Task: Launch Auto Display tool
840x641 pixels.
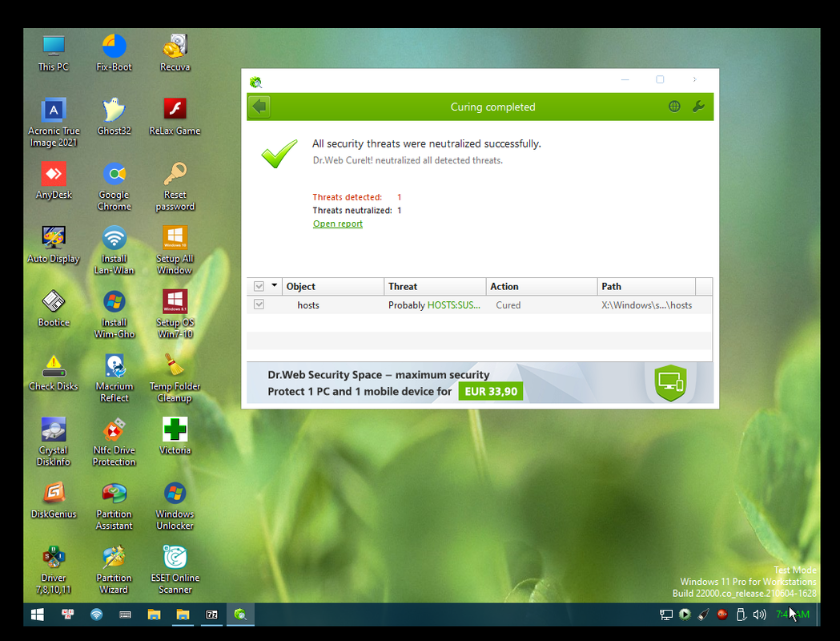Action: click(x=54, y=244)
